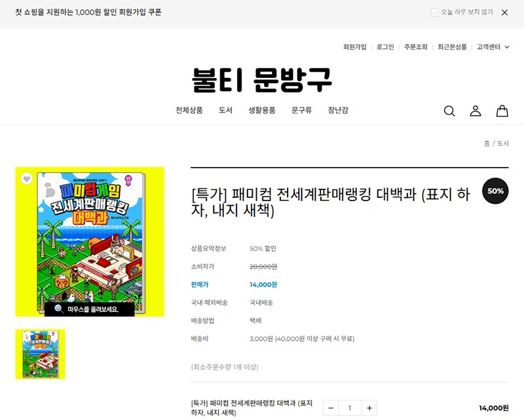
Task: Open 주문조회 order lookup link
Action: point(415,47)
